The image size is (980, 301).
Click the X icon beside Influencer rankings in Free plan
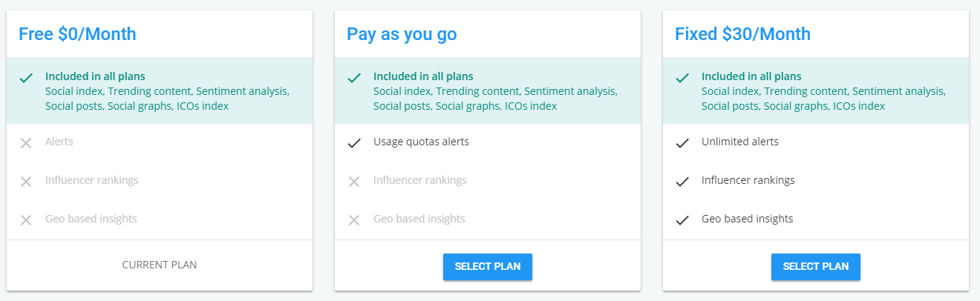pos(26,182)
